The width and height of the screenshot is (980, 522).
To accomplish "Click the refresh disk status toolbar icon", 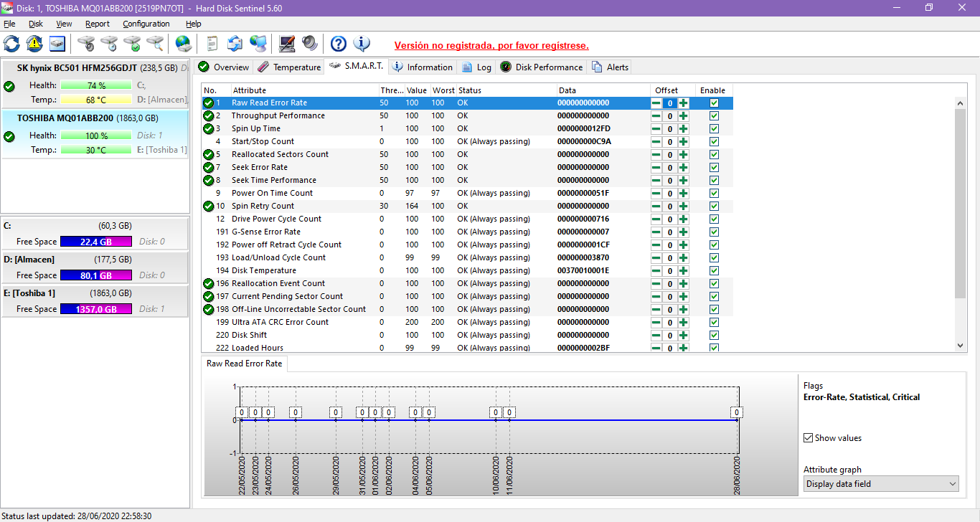I will point(11,44).
